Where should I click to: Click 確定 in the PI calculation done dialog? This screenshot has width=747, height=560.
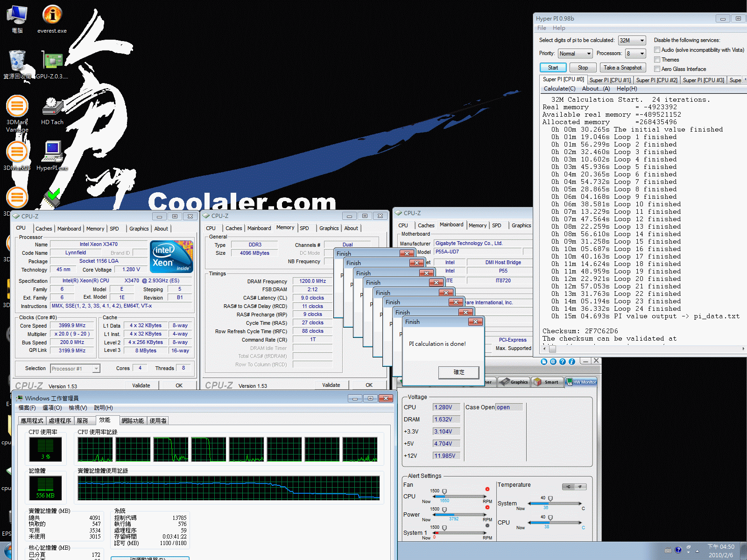(x=458, y=372)
